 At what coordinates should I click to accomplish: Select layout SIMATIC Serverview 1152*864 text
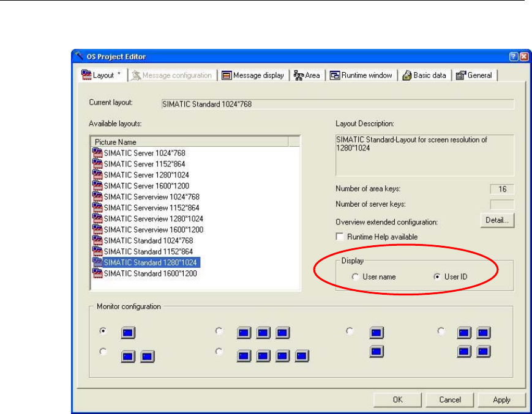click(152, 208)
